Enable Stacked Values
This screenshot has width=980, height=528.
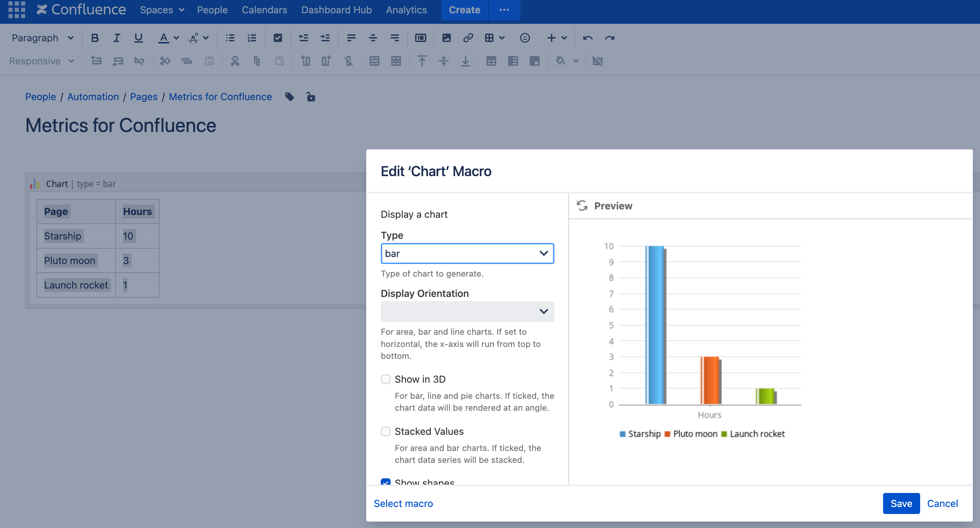pos(385,431)
